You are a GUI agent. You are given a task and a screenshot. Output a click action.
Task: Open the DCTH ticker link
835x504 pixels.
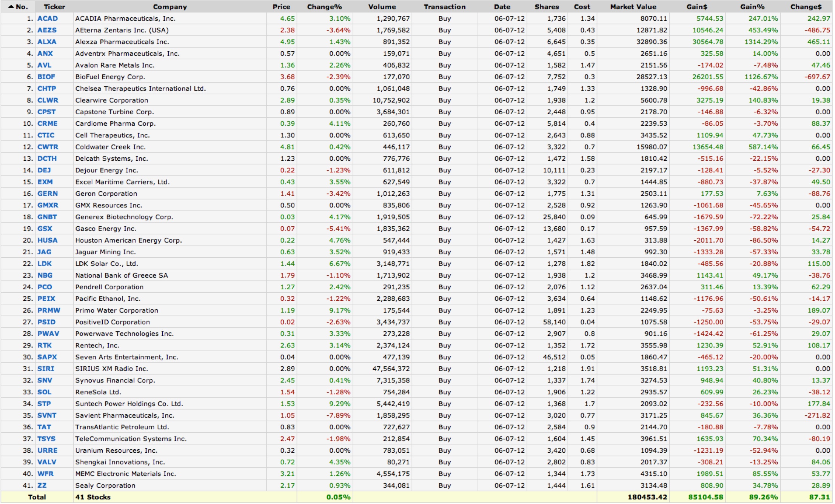[x=47, y=159]
